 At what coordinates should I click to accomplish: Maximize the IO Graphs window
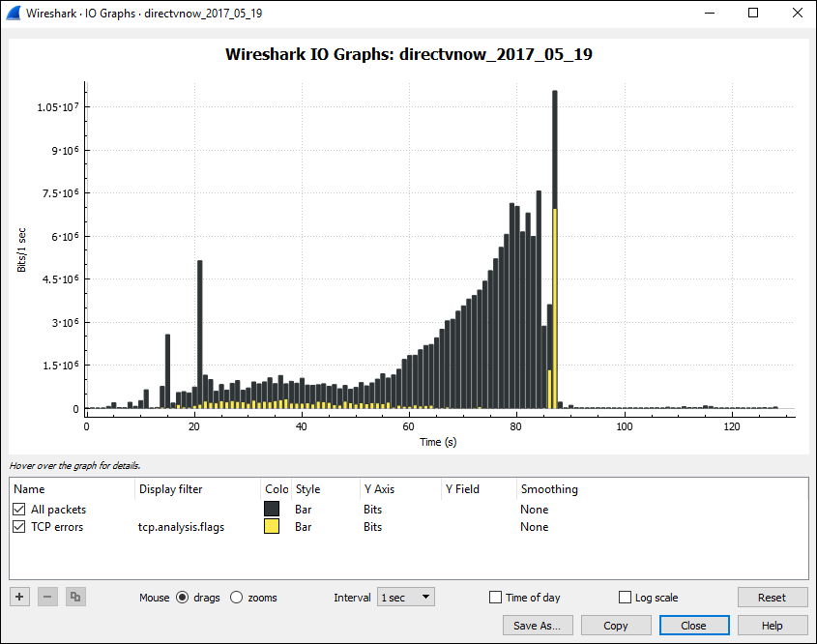coord(753,13)
